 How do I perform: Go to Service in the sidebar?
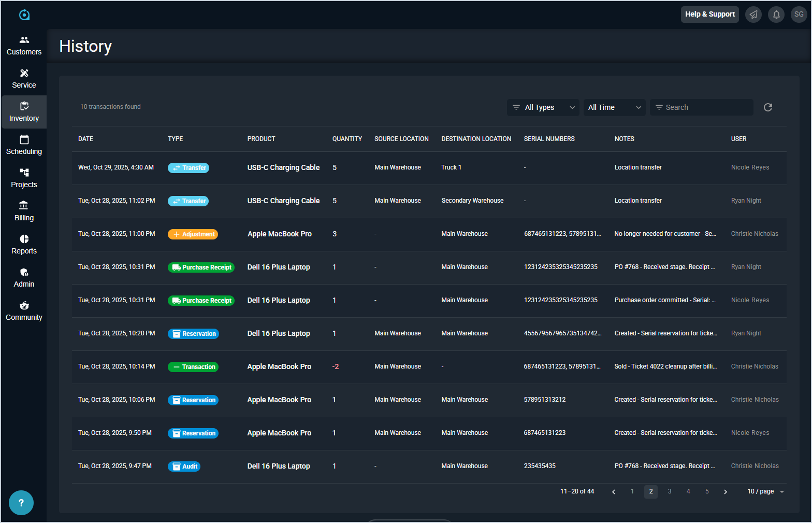24,79
